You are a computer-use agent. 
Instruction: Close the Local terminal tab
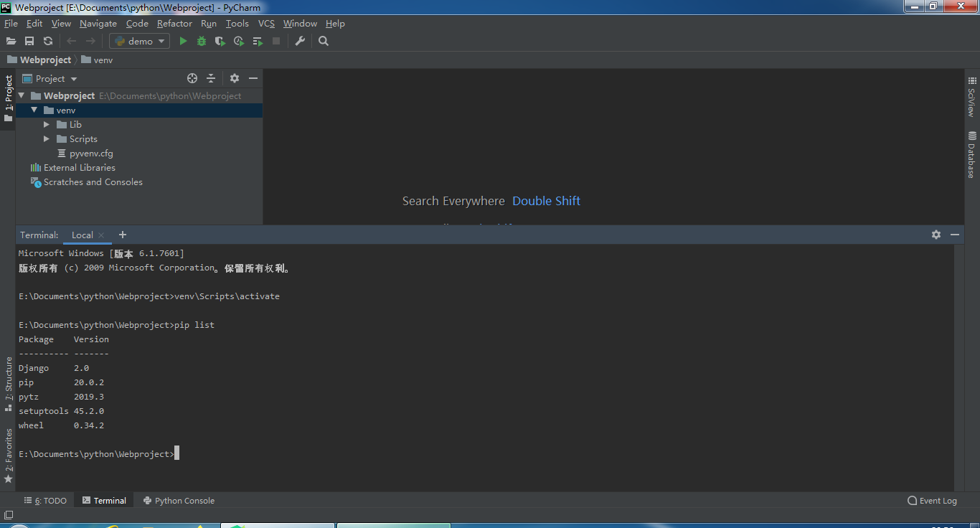(x=101, y=235)
